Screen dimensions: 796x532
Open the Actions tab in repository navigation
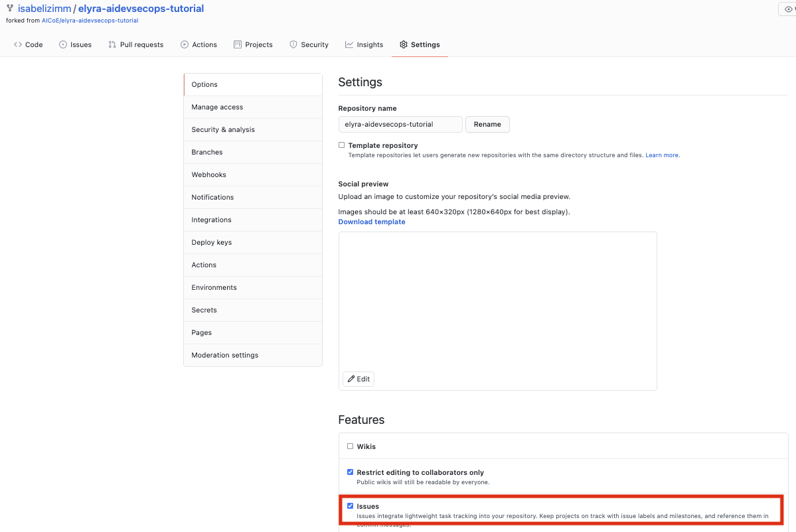[199, 44]
